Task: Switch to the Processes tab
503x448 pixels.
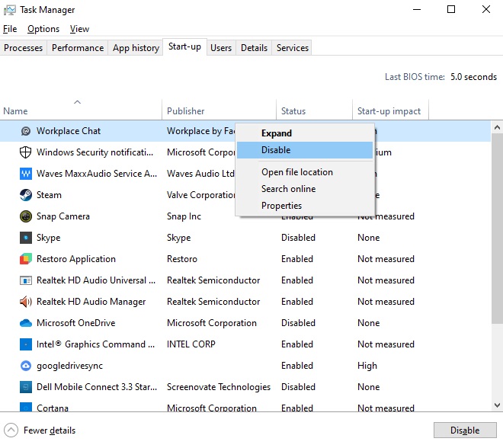Action: click(x=23, y=48)
